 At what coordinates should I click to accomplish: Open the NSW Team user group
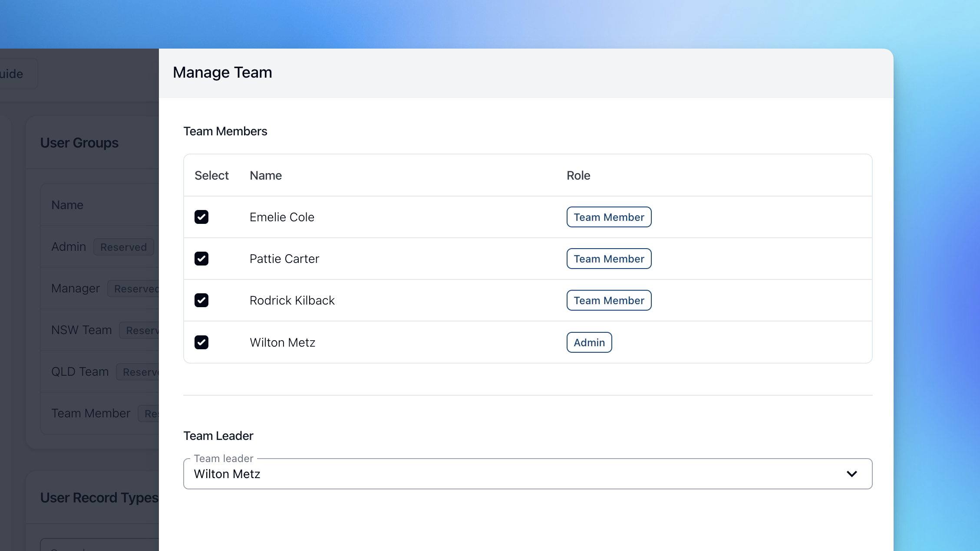81,330
